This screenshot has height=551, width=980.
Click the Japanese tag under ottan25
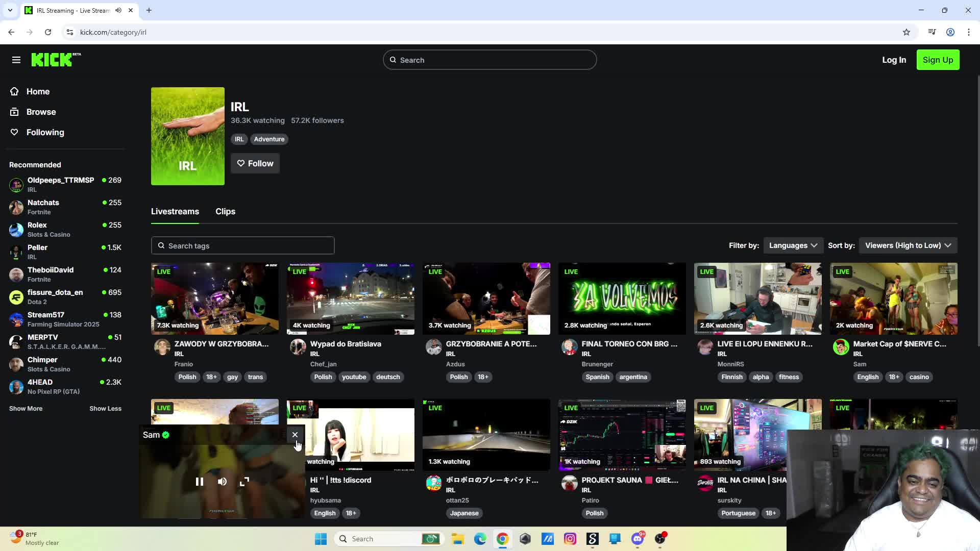coord(464,513)
